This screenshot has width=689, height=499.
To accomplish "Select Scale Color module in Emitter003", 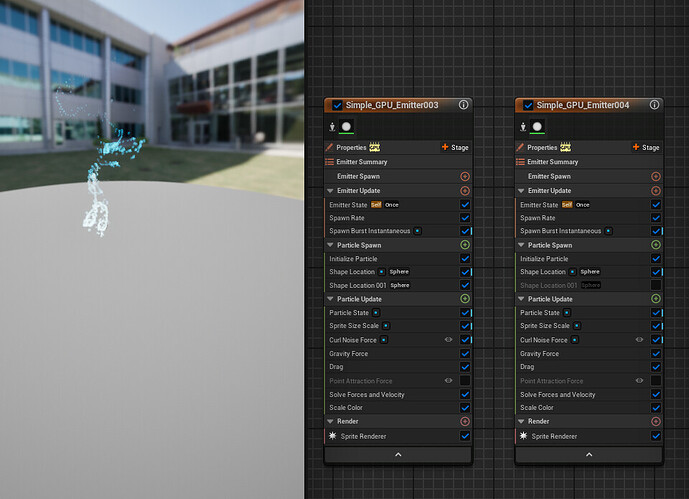I will 398,408.
